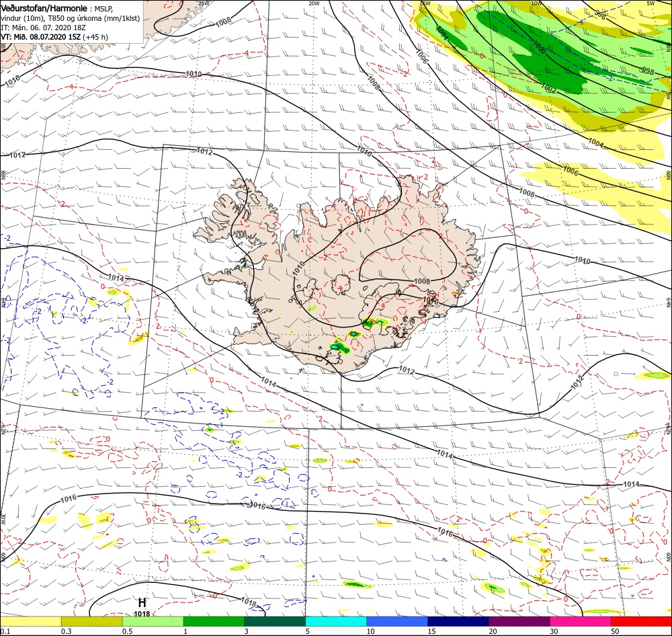This screenshot has height=636, width=672.
Task: Click the '1018' value under the H symbol
Action: 142,614
